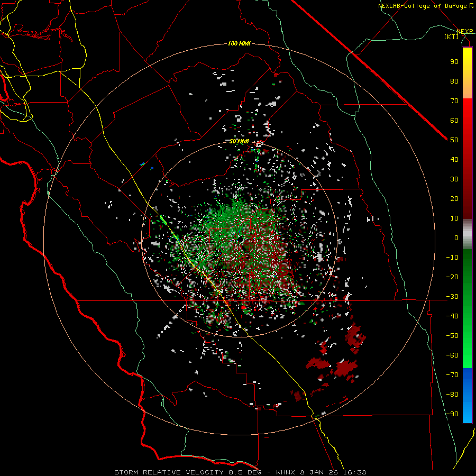The width and height of the screenshot is (476, 476).
Task: Click the 80 value on the velocity scale
Action: coord(454,81)
